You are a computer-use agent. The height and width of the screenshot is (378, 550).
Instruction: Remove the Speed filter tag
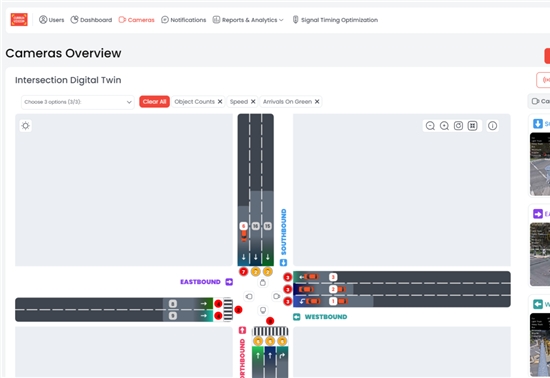[x=253, y=102]
